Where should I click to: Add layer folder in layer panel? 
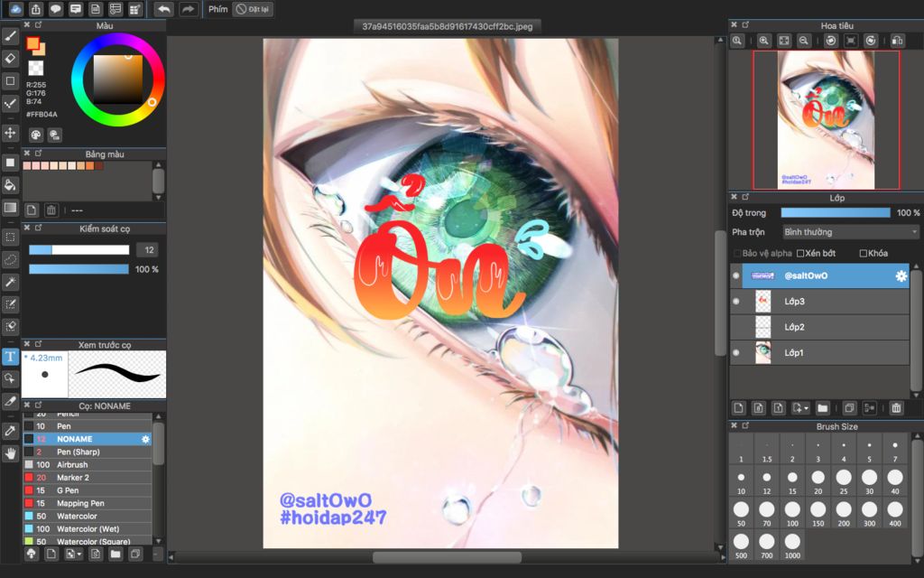823,408
